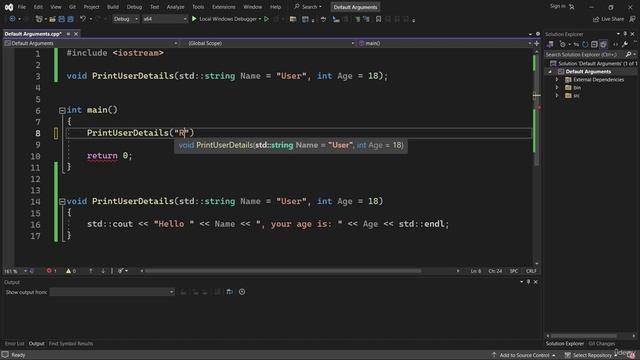This screenshot has width=640, height=360.
Task: Select src folder in Solution Explorer
Action: point(576,96)
